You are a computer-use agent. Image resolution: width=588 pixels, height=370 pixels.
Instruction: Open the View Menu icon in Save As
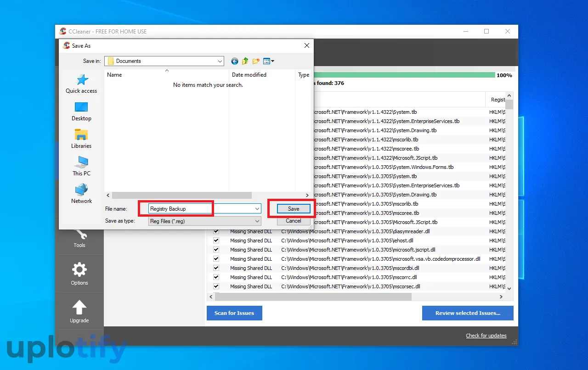click(x=269, y=61)
